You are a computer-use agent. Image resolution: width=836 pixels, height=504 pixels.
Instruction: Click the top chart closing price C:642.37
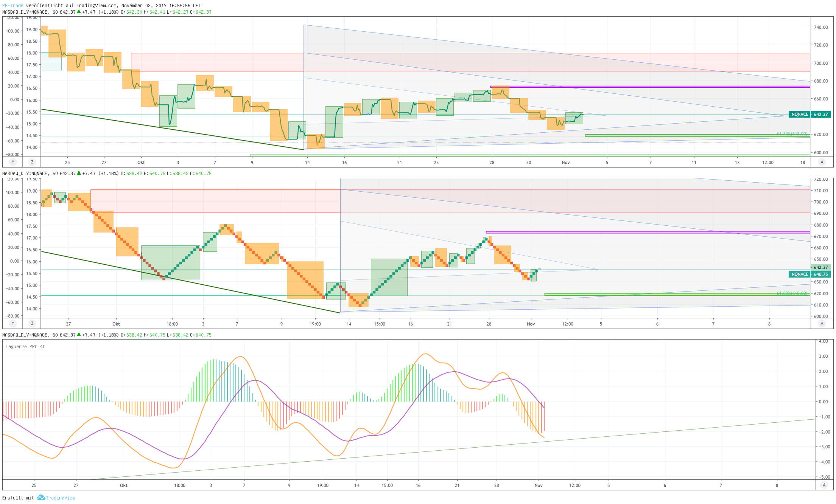point(201,12)
